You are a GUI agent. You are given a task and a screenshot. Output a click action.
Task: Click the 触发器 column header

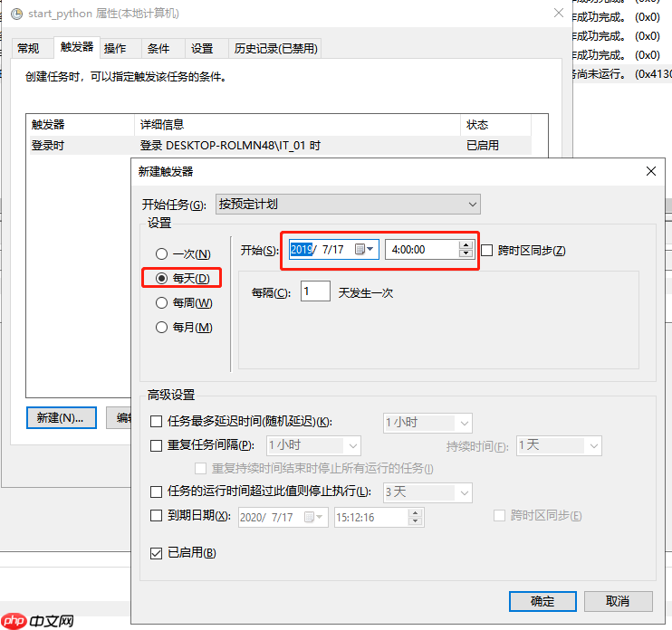pyautogui.click(x=81, y=125)
